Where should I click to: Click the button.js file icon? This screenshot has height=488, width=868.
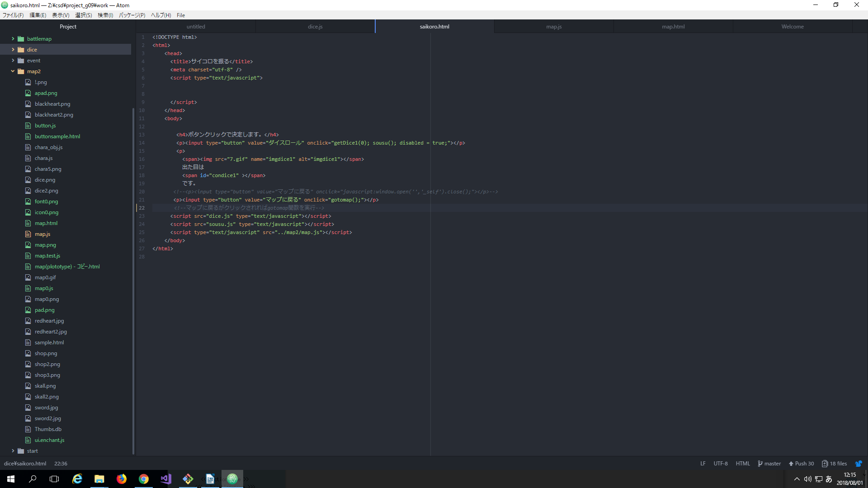[28, 126]
